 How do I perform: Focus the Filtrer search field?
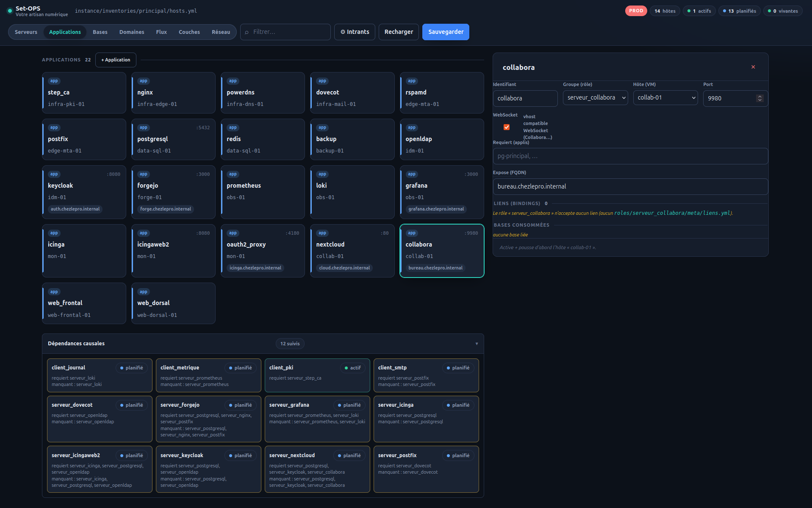(x=285, y=32)
